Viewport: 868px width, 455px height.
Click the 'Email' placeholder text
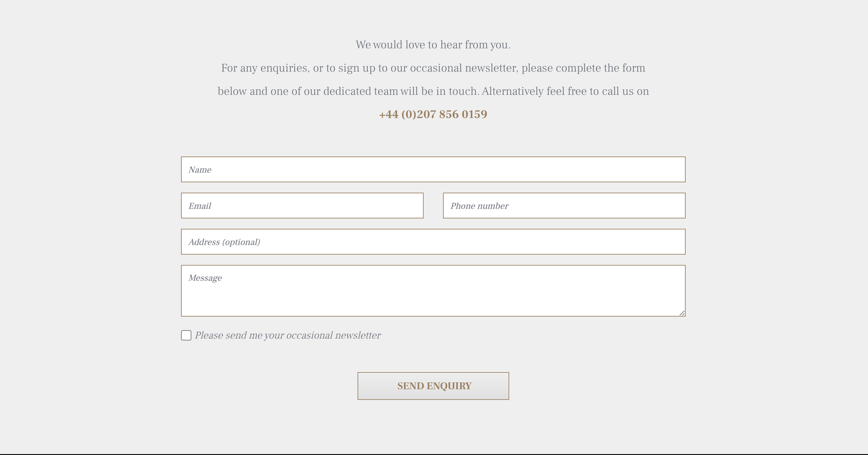coord(200,206)
